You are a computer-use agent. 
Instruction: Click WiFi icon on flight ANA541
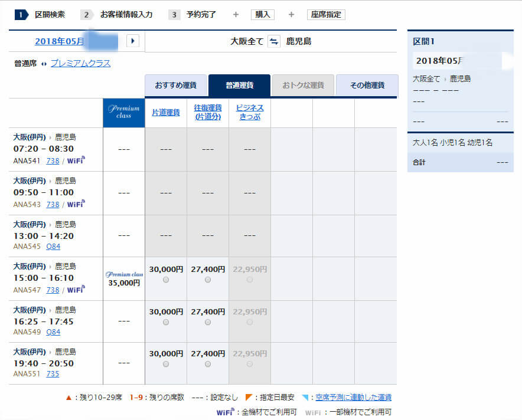(76, 160)
